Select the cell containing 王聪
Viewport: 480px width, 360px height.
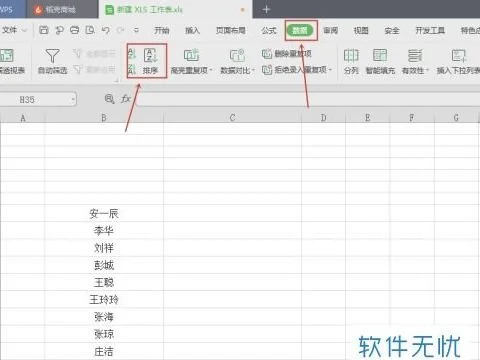pyautogui.click(x=104, y=282)
